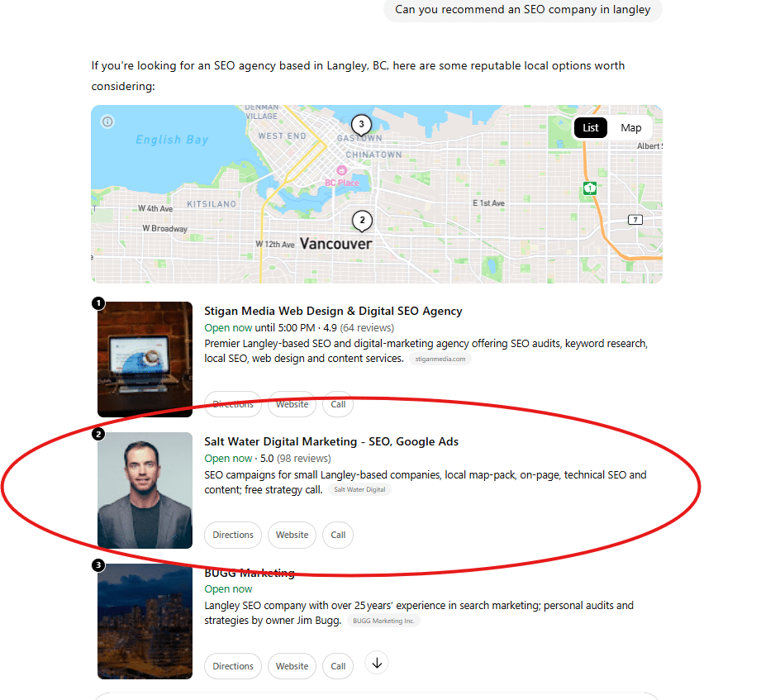This screenshot has width=761, height=700.
Task: Click the Stigan Media laptop thumbnail
Action: pyautogui.click(x=145, y=360)
